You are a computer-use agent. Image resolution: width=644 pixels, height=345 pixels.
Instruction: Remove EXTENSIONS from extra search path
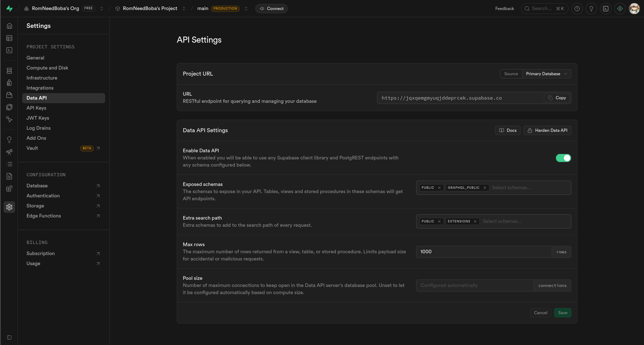475,221
